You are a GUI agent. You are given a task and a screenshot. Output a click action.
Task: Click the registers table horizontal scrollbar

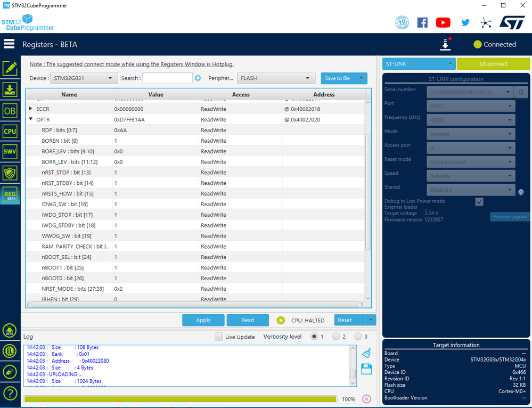195,305
